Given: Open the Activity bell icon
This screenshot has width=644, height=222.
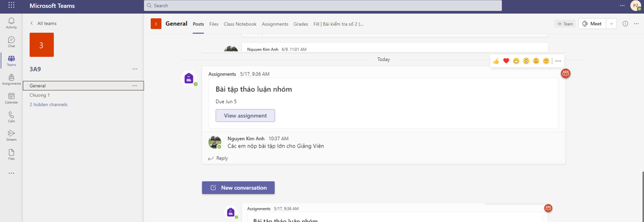Looking at the screenshot, I should pyautogui.click(x=11, y=22).
